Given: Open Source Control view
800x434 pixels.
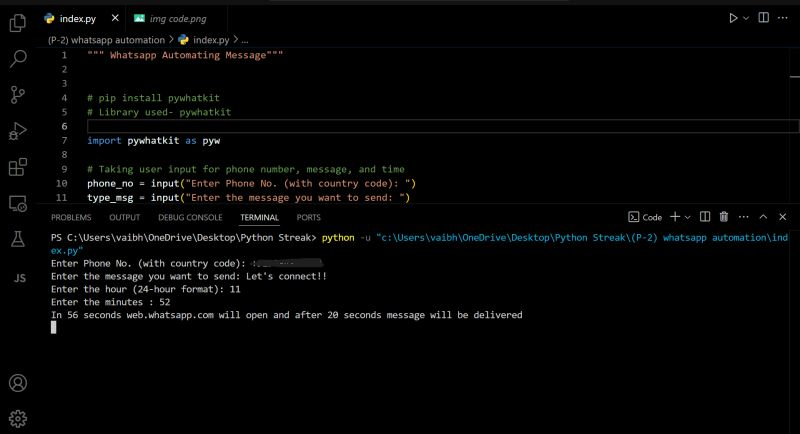Looking at the screenshot, I should pyautogui.click(x=18, y=94).
